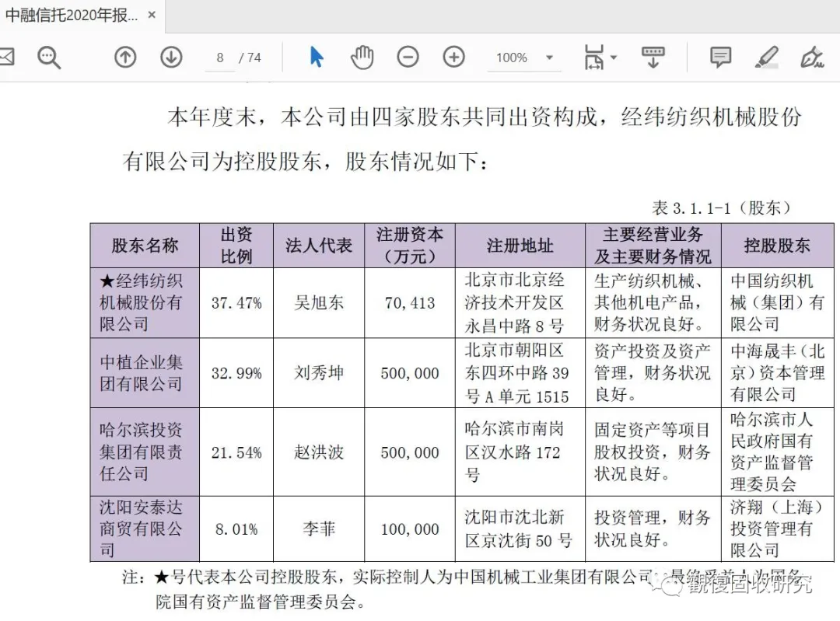The width and height of the screenshot is (840, 621).
Task: Click the 中国纺织机械(集团)有限公司 cell
Action: pyautogui.click(x=777, y=302)
